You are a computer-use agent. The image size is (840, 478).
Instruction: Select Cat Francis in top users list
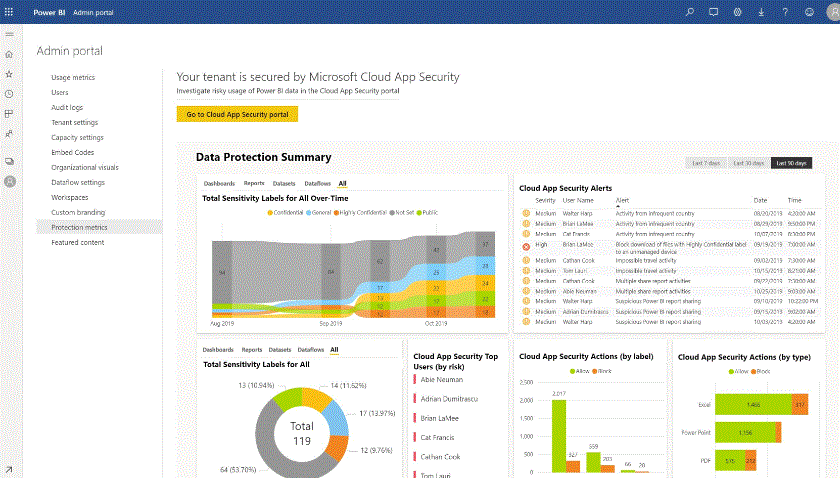click(437, 437)
